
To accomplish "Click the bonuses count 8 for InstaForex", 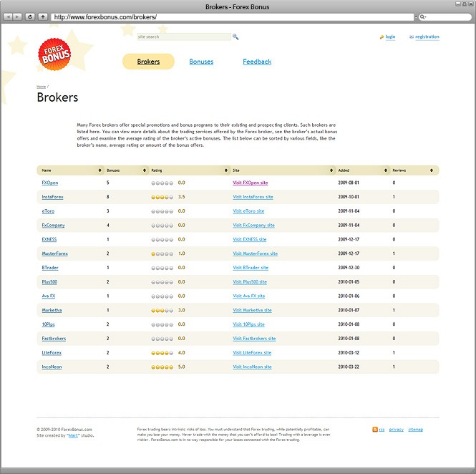I will (108, 197).
